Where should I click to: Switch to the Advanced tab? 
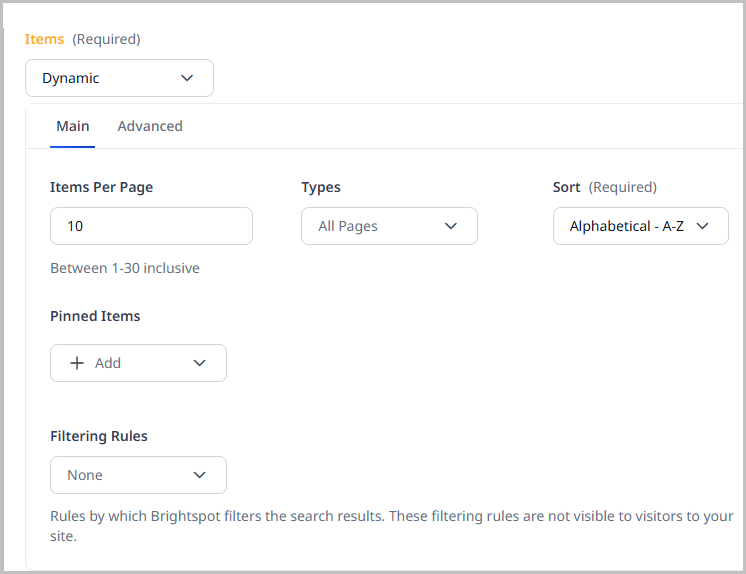[x=150, y=126]
